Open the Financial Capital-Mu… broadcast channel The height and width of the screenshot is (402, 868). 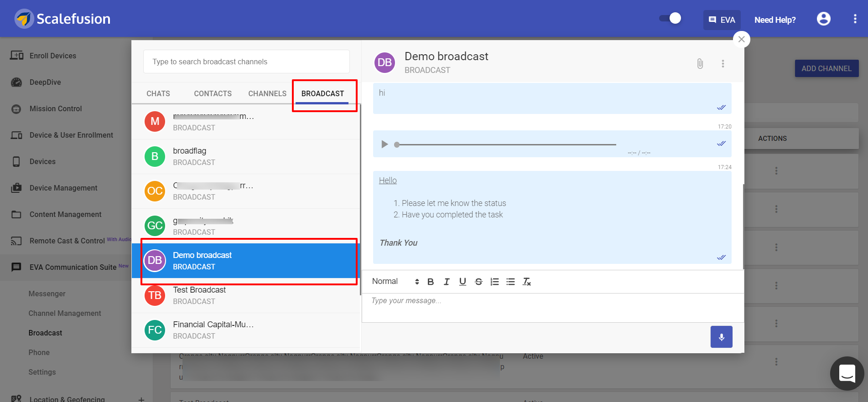(x=246, y=330)
